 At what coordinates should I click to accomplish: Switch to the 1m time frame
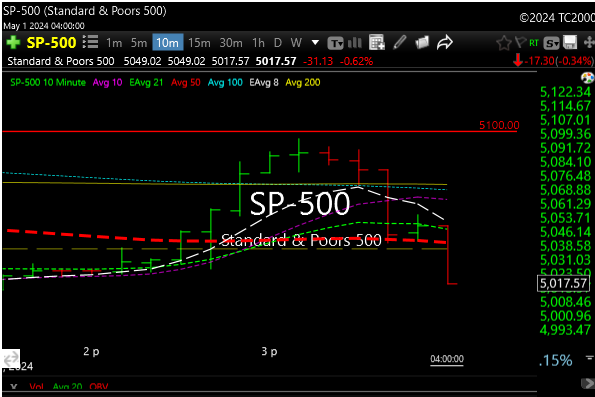[114, 43]
